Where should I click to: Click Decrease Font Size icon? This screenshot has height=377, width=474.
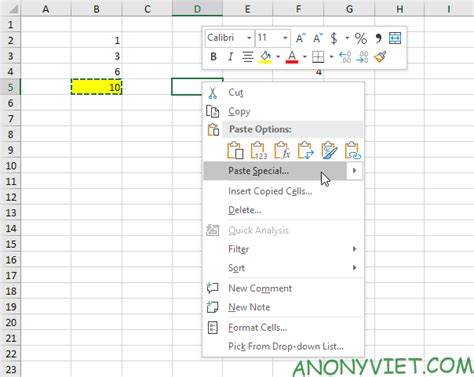tap(318, 38)
